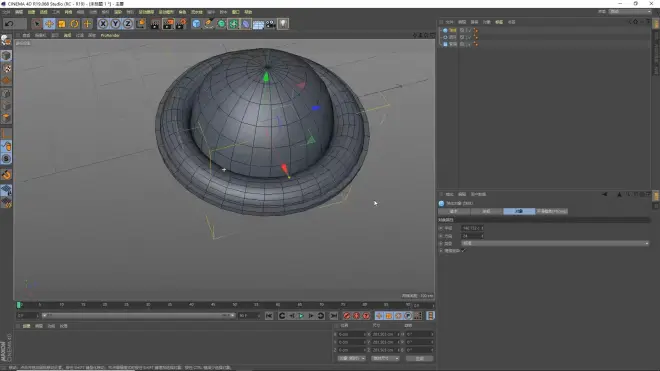660x371 pixels.
Task: Toggle Autokeying red button
Action: point(357,316)
